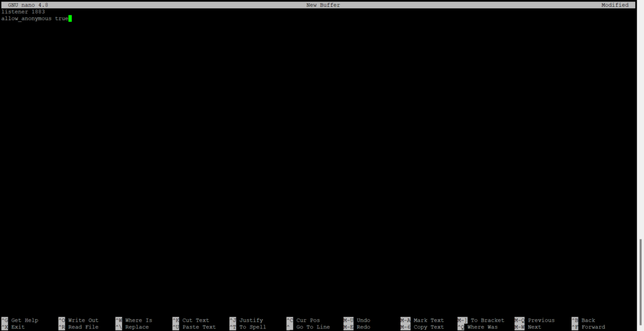Click the Replace shortcut entry
This screenshot has width=644, height=331.
136,327
